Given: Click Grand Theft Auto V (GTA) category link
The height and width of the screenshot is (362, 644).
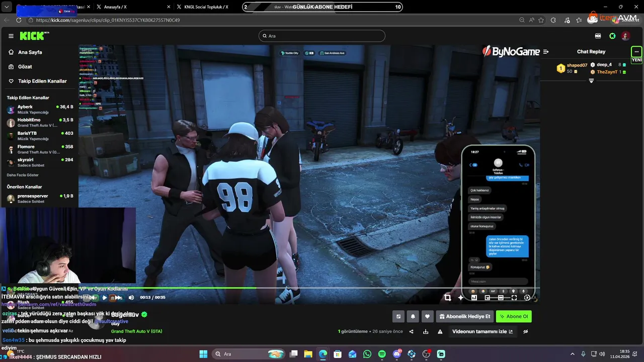Looking at the screenshot, I should (136, 331).
